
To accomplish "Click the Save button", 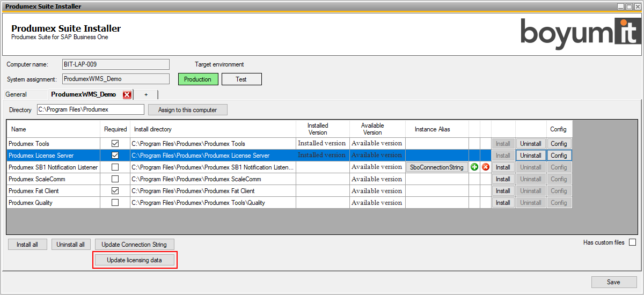I will pyautogui.click(x=614, y=282).
